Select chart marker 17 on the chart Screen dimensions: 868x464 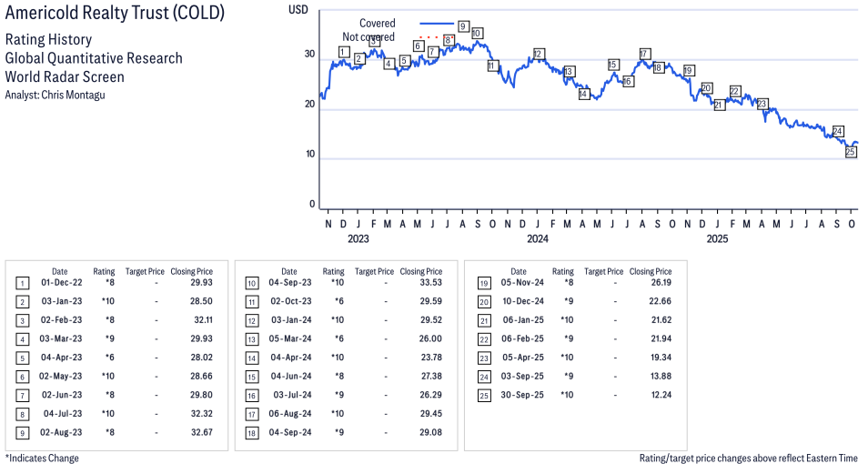pos(644,54)
